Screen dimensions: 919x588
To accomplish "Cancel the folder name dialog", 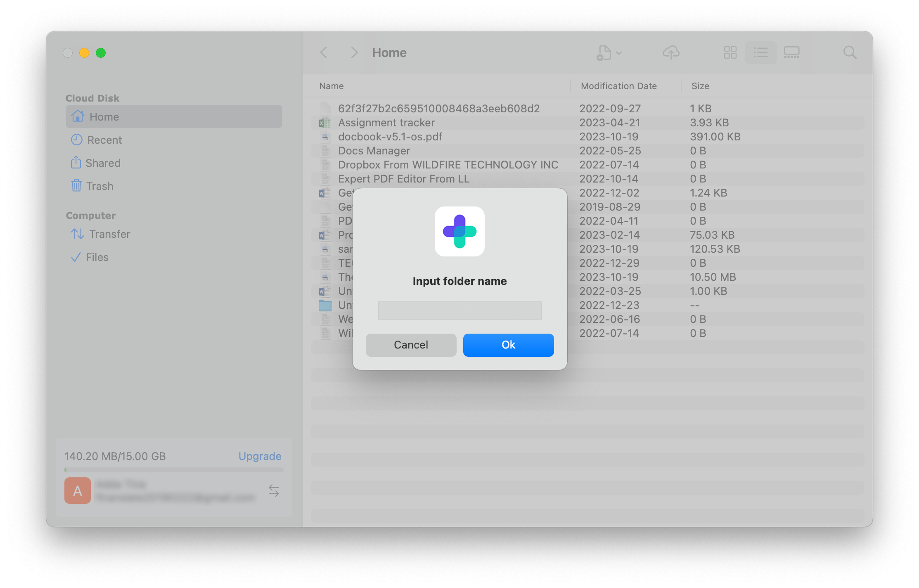I will pyautogui.click(x=411, y=345).
